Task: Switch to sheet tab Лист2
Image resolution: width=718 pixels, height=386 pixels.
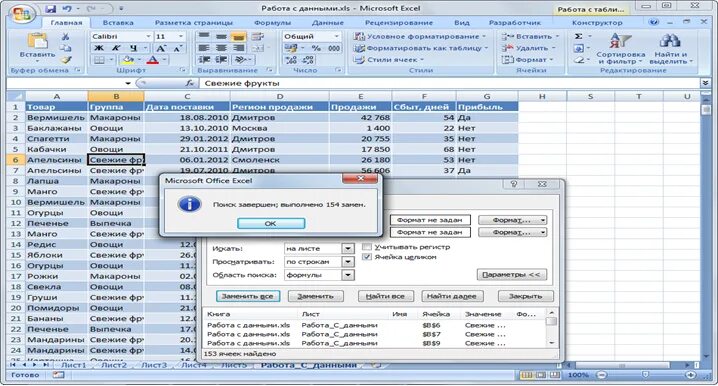Action: (x=114, y=365)
